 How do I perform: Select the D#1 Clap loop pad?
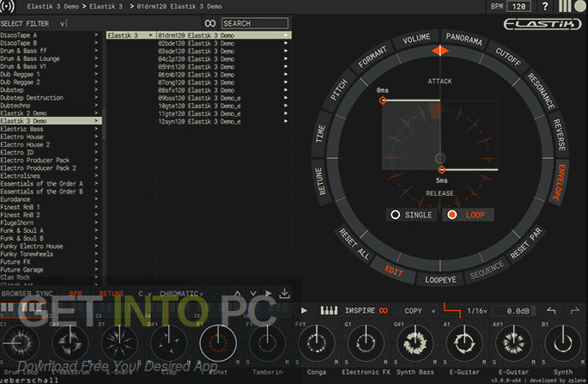point(168,342)
